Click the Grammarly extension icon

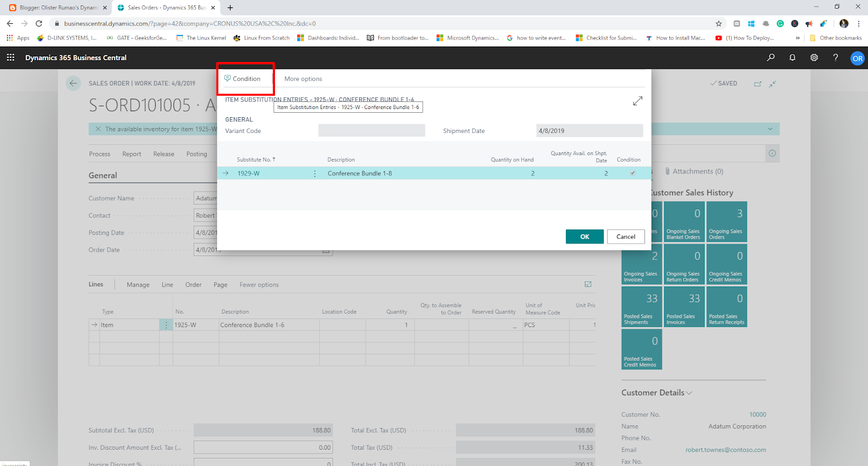780,23
